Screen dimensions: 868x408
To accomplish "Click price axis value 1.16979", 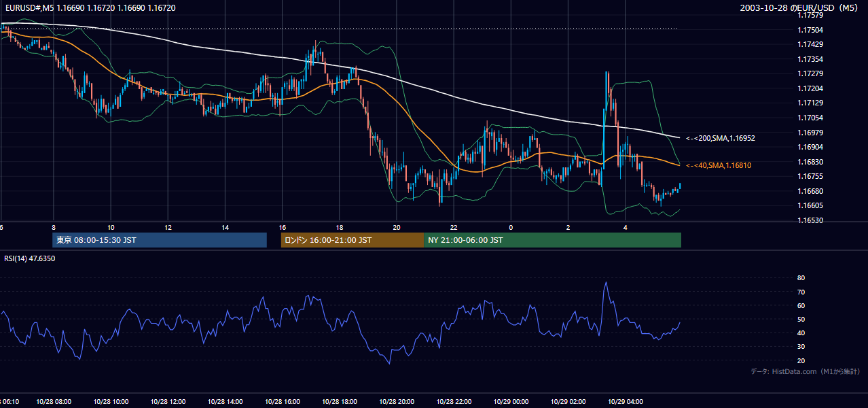I will pyautogui.click(x=810, y=133).
